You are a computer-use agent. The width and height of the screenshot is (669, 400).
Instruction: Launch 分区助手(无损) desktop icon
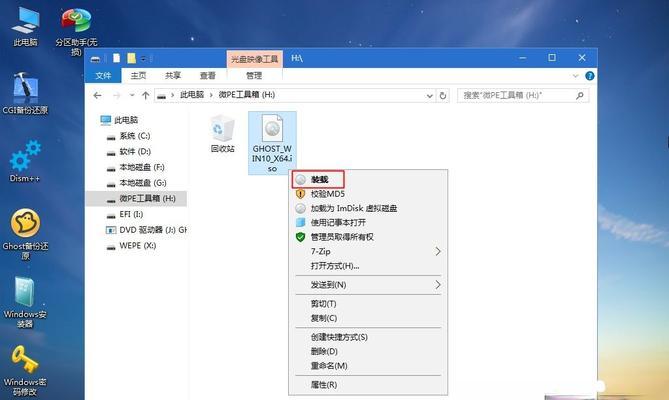[76, 31]
